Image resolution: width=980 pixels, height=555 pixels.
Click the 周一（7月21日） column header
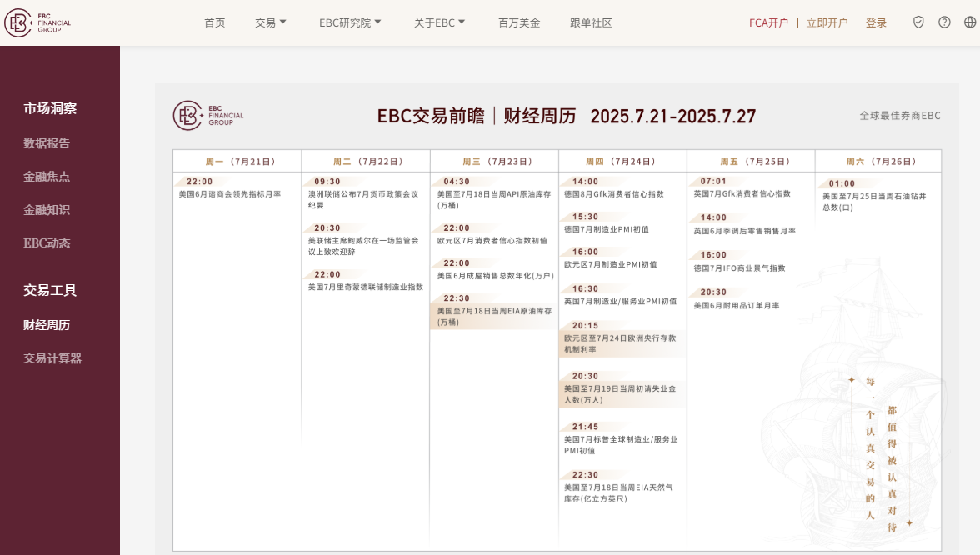pyautogui.click(x=240, y=162)
